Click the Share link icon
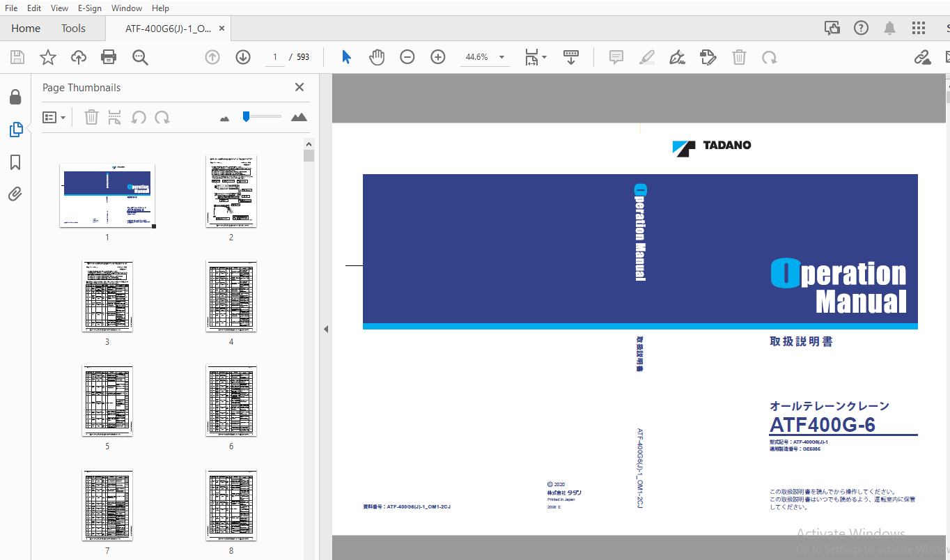Screen dimensions: 950x560 923,57
